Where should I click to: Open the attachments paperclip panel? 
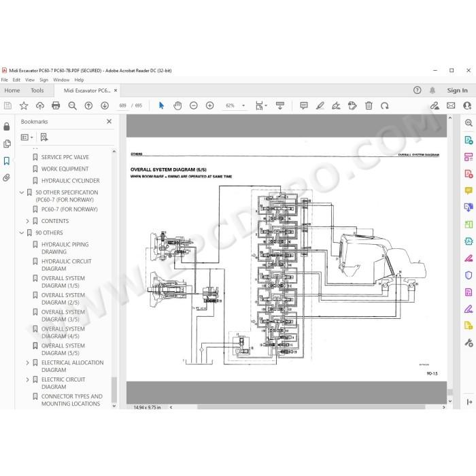(7, 177)
